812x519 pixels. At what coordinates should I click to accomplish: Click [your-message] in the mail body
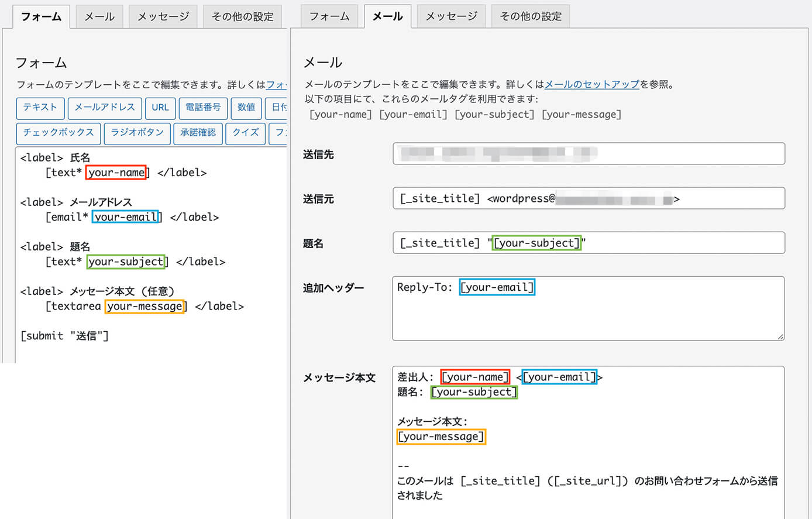point(441,436)
